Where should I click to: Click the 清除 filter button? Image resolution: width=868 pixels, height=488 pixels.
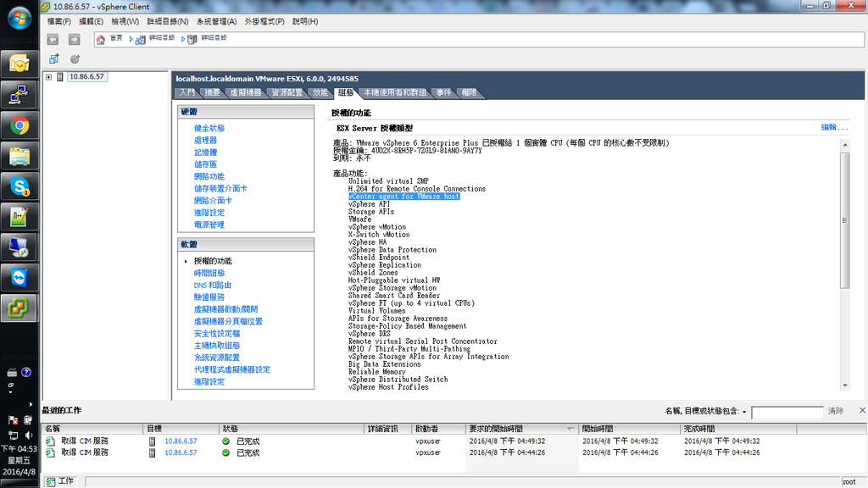[835, 411]
